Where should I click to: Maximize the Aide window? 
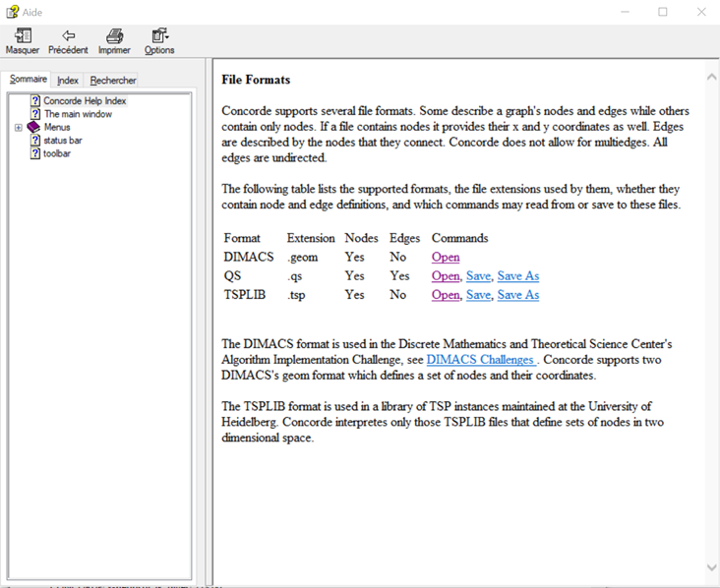click(663, 12)
